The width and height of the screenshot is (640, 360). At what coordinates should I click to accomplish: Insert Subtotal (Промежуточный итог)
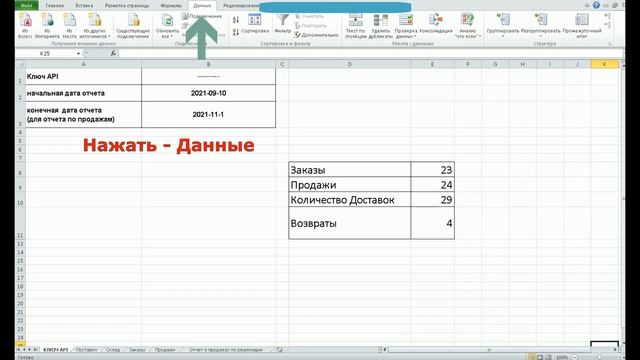(x=582, y=26)
